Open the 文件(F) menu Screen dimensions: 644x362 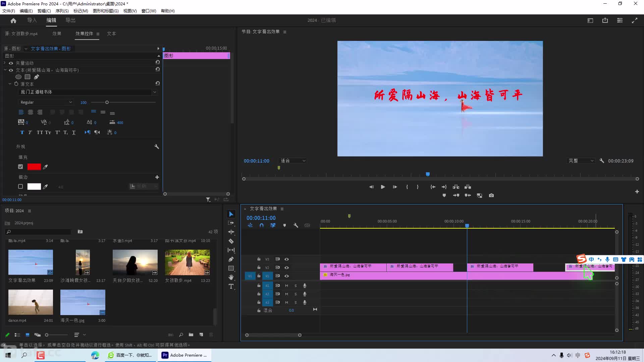[x=9, y=11]
